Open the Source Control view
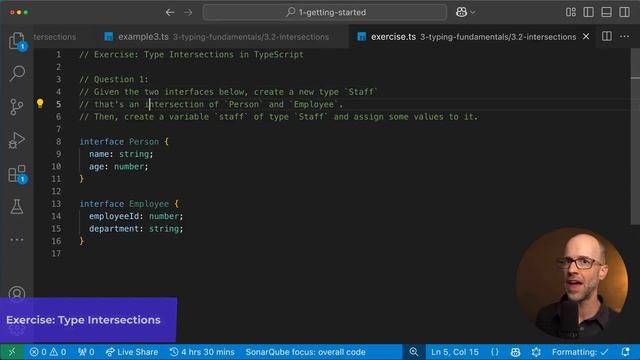The width and height of the screenshot is (640, 360). [17, 107]
